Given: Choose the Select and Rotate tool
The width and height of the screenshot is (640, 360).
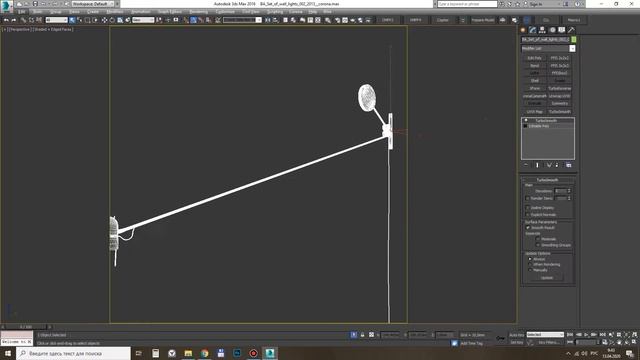Looking at the screenshot, I should [x=112, y=20].
